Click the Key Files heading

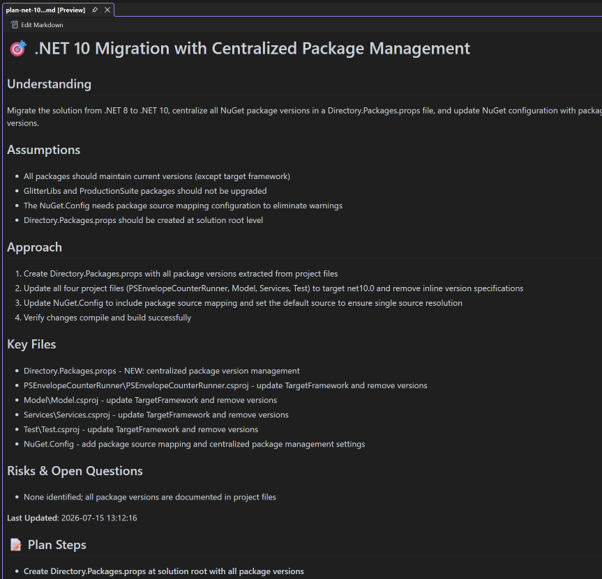31,344
